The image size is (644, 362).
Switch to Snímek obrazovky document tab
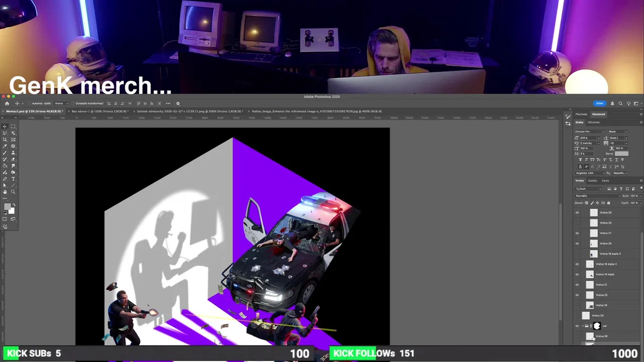(189, 111)
